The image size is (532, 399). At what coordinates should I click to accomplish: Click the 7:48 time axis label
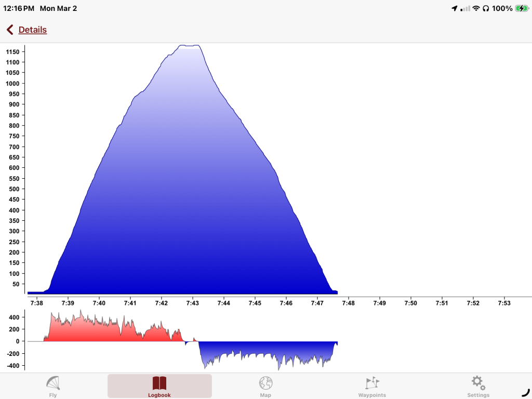(349, 303)
